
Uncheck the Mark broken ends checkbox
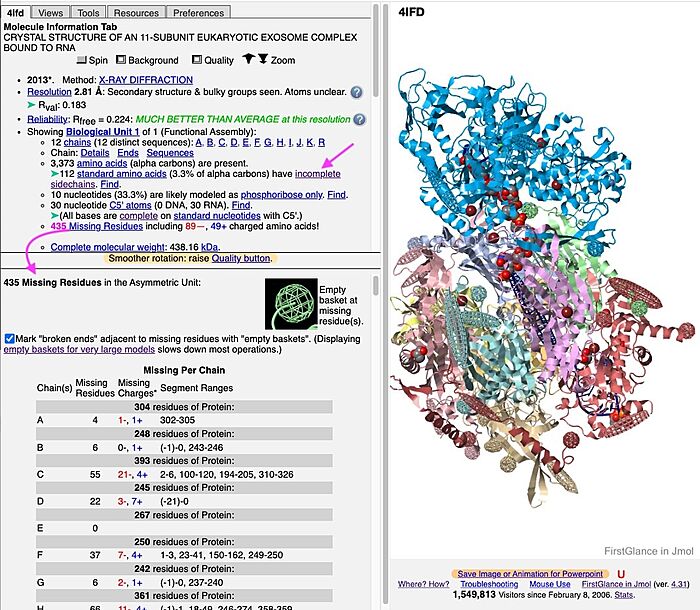point(10,339)
